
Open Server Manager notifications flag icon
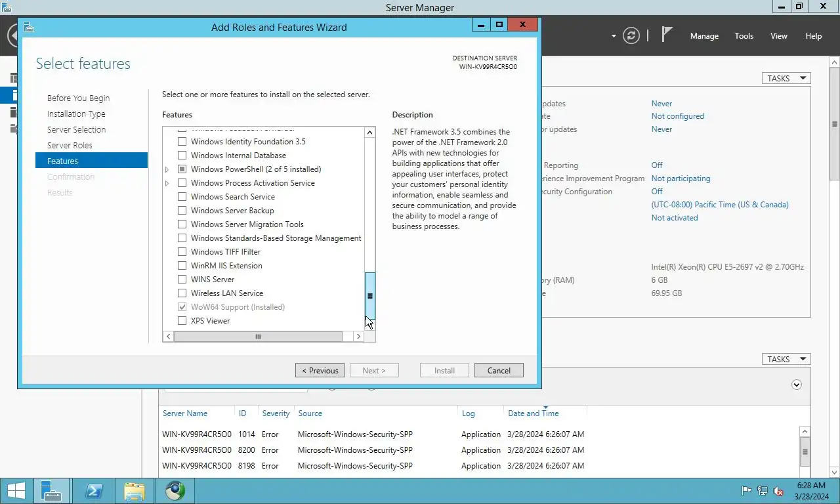667,35
